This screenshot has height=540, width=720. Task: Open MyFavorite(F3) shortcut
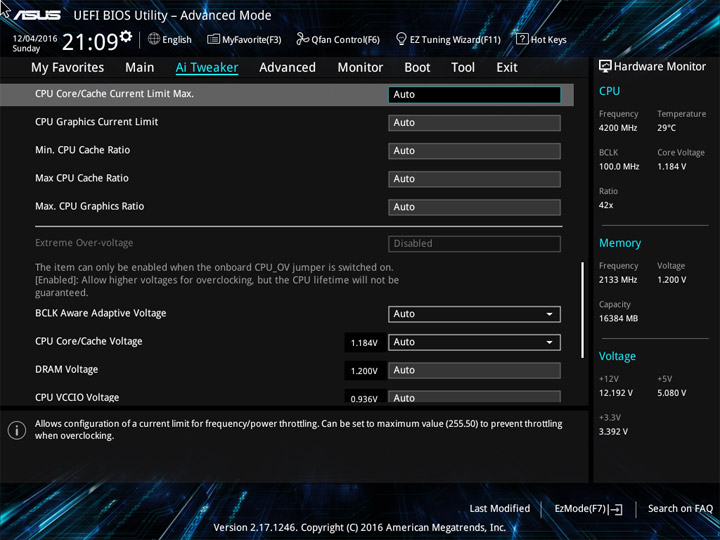pyautogui.click(x=244, y=39)
